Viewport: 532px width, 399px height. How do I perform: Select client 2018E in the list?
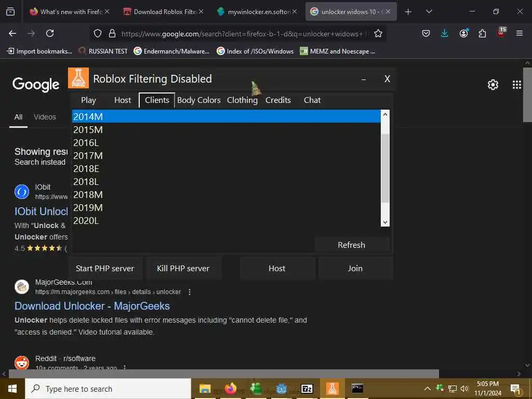click(x=227, y=169)
